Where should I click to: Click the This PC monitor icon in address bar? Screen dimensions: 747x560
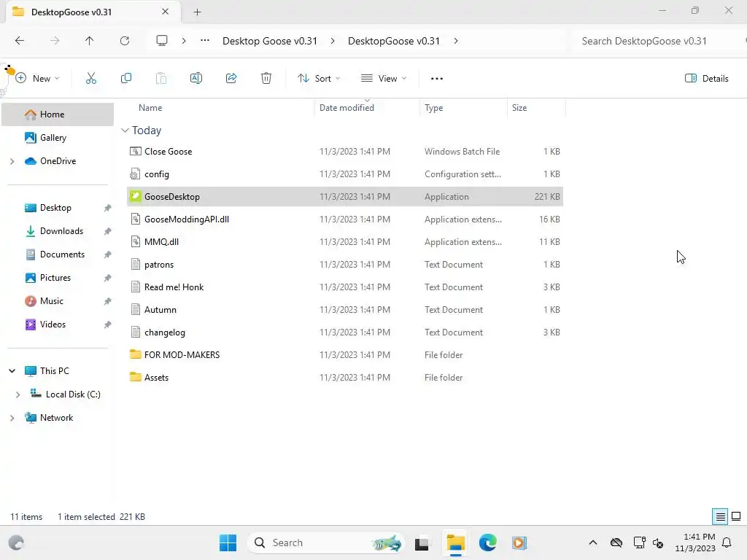coord(162,41)
